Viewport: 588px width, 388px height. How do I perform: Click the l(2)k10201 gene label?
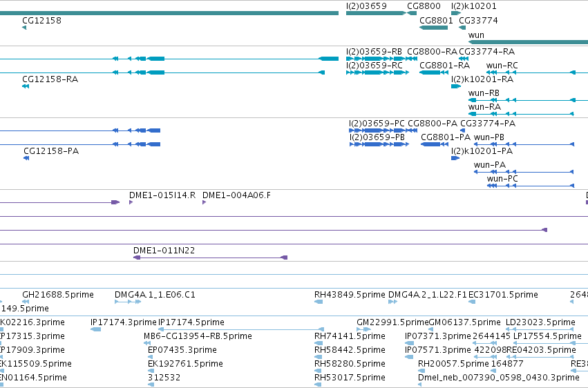point(473,6)
